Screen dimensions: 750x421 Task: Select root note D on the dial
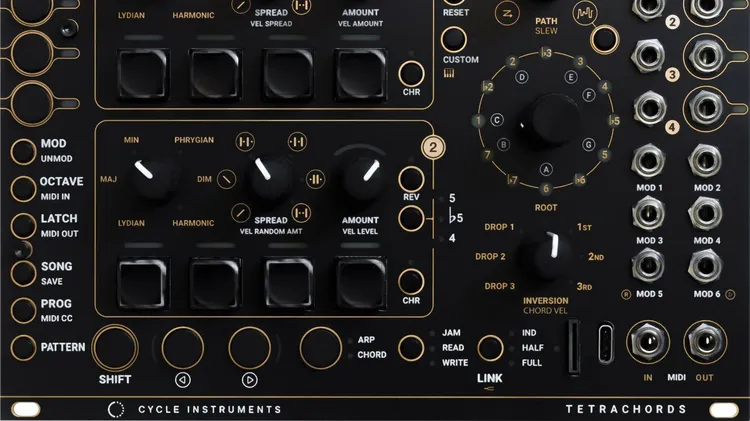pos(522,77)
